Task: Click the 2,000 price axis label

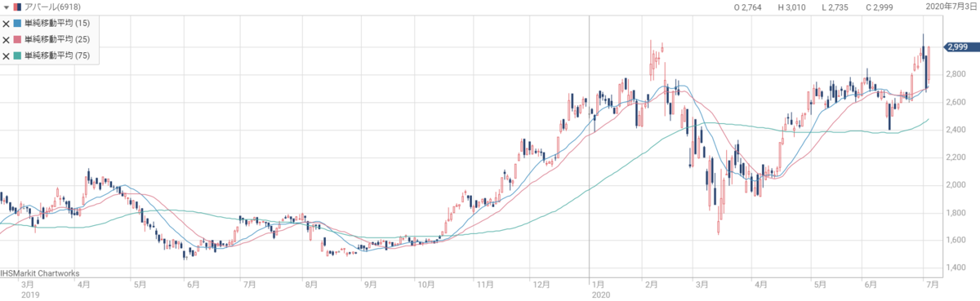Action: pos(955,185)
